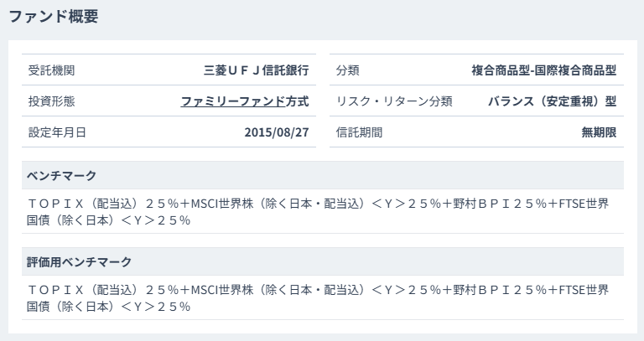The image size is (644, 341).
Task: Select the 無期限 value
Action: point(599,132)
